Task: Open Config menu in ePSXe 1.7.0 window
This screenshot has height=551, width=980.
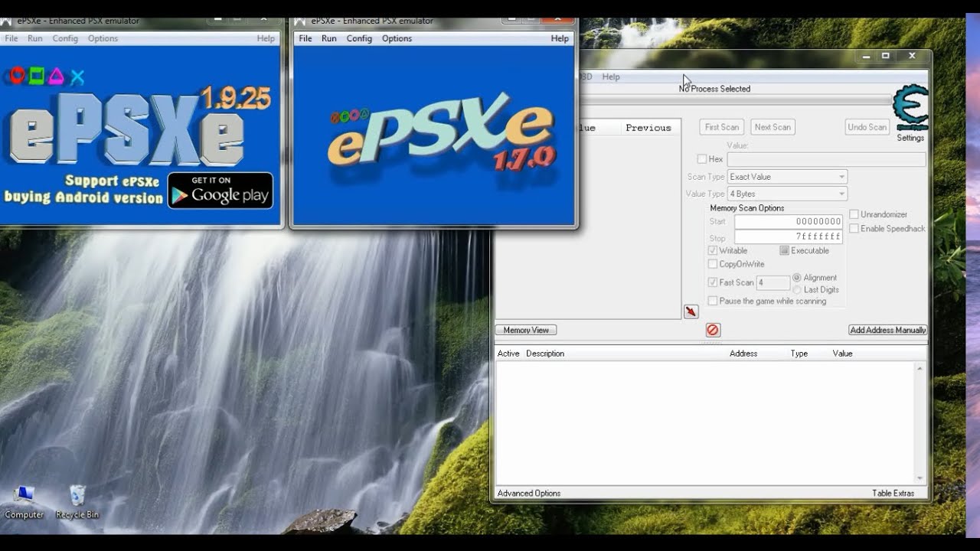Action: coord(359,38)
